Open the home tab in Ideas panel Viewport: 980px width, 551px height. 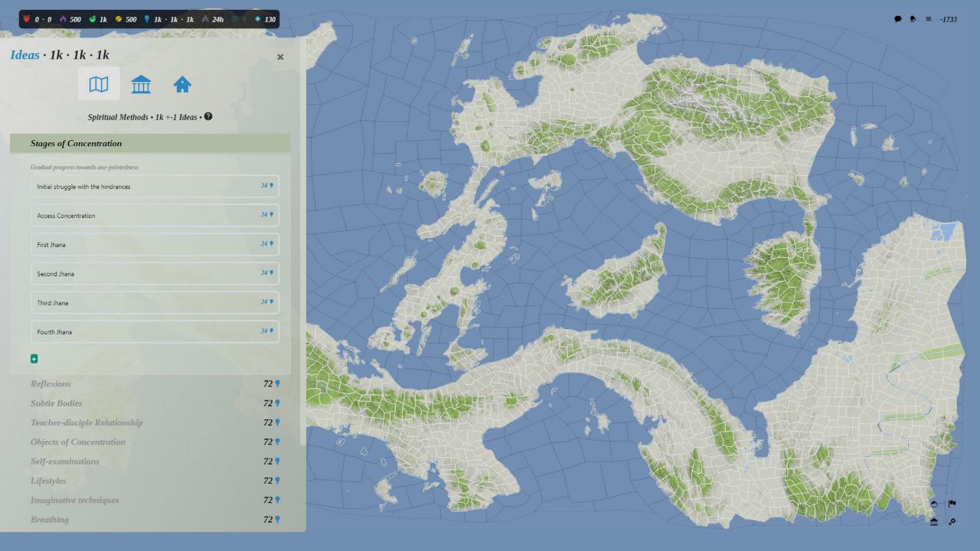(x=182, y=84)
